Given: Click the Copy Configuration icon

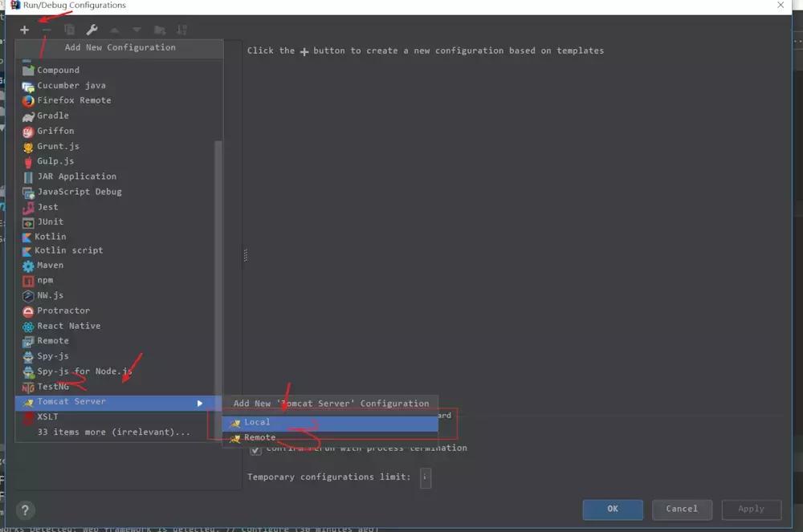Looking at the screenshot, I should 70,30.
